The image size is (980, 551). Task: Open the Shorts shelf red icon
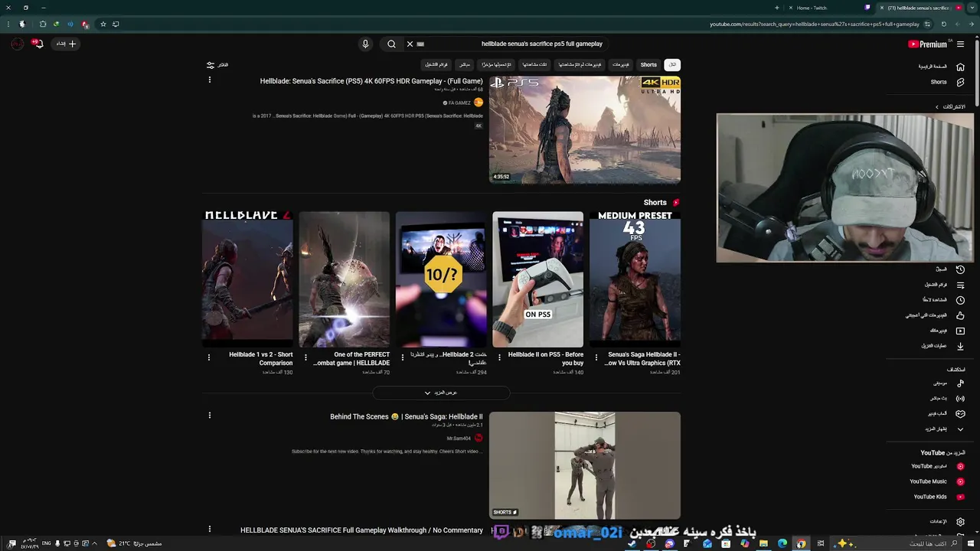point(676,203)
